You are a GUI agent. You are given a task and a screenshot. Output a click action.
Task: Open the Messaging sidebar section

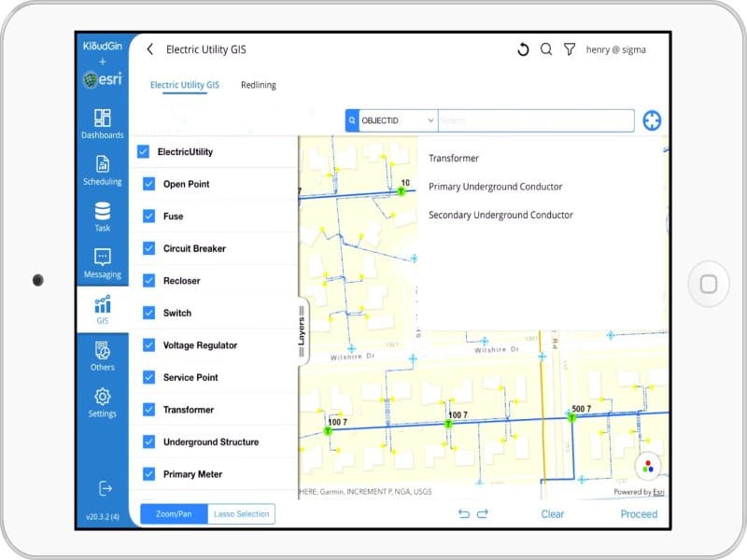103,263
